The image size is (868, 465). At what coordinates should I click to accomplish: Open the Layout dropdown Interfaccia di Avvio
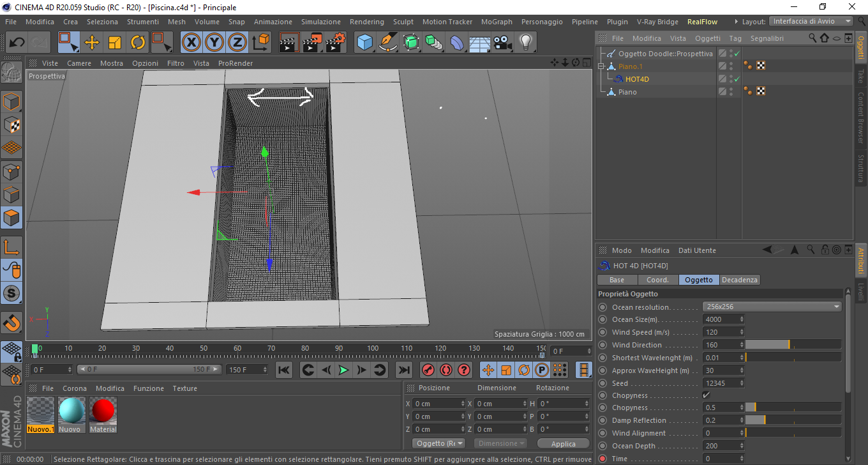click(x=811, y=21)
